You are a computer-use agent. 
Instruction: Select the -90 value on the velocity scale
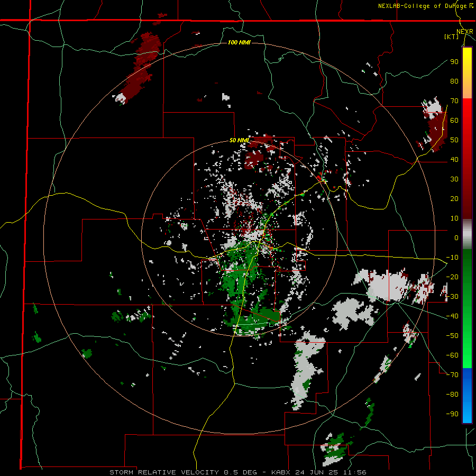452,414
